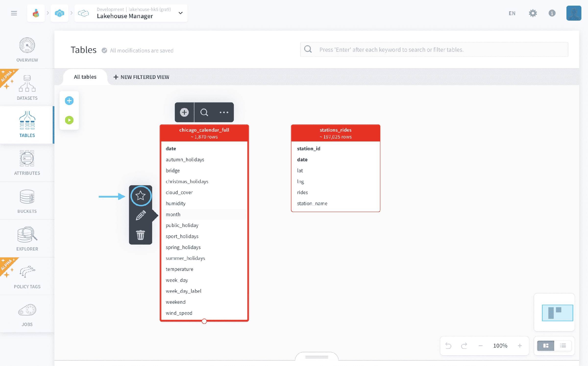The image size is (588, 366).
Task: Click the trash delete icon for month
Action: 141,235
